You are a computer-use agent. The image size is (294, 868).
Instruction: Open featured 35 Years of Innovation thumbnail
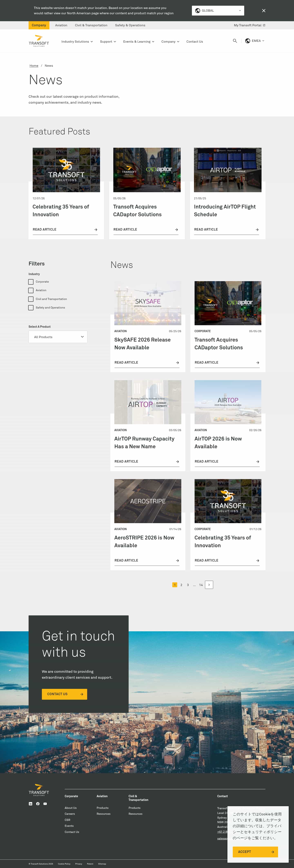click(x=66, y=170)
